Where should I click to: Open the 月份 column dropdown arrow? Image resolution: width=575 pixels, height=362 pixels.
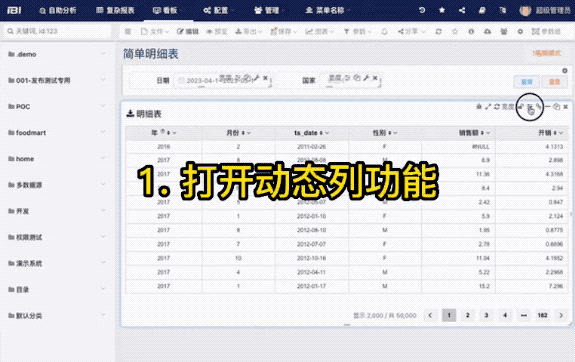(x=249, y=133)
